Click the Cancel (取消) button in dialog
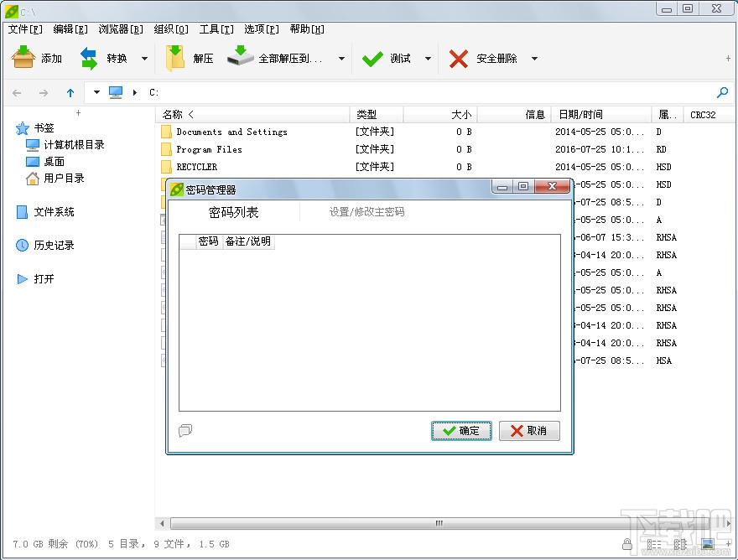Screen dimensions: 738x560 pos(529,431)
